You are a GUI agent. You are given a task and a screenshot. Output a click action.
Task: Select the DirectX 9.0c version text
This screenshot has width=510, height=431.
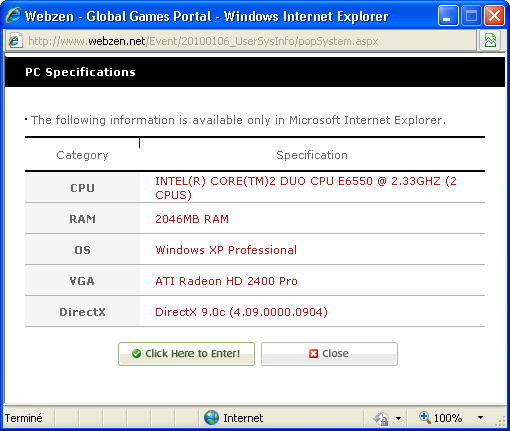[241, 312]
